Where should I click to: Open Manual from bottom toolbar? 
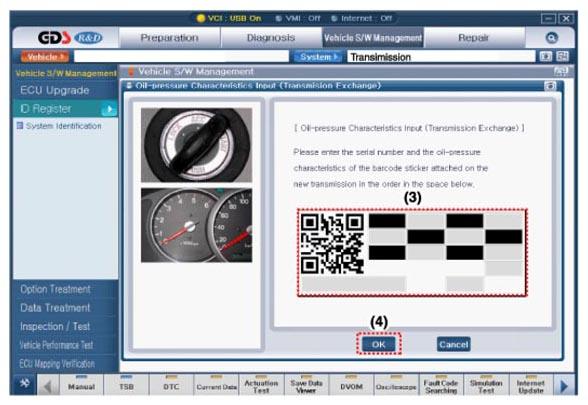[x=81, y=385]
